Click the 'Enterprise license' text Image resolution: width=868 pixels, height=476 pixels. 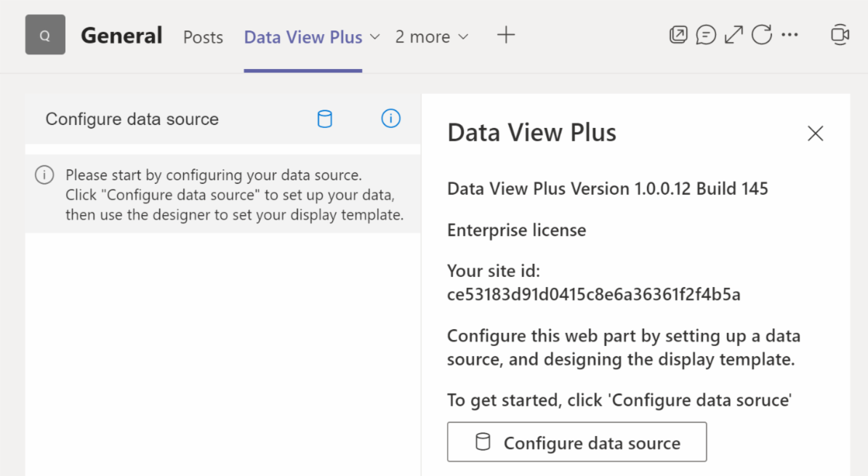(517, 230)
